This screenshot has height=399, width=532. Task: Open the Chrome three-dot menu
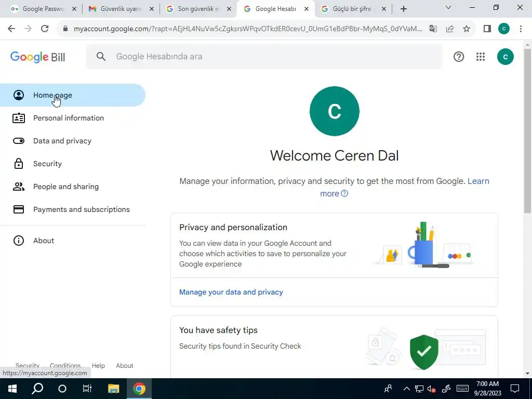(521, 29)
